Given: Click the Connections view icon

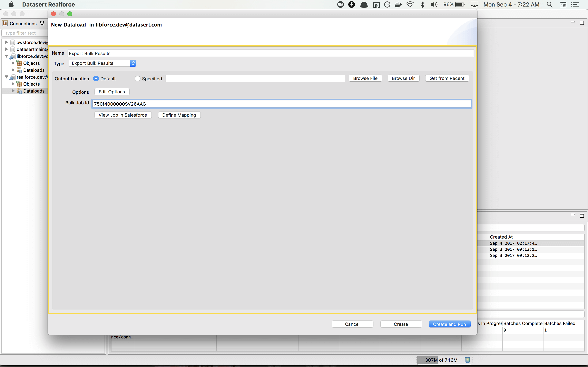Looking at the screenshot, I should click(x=5, y=23).
